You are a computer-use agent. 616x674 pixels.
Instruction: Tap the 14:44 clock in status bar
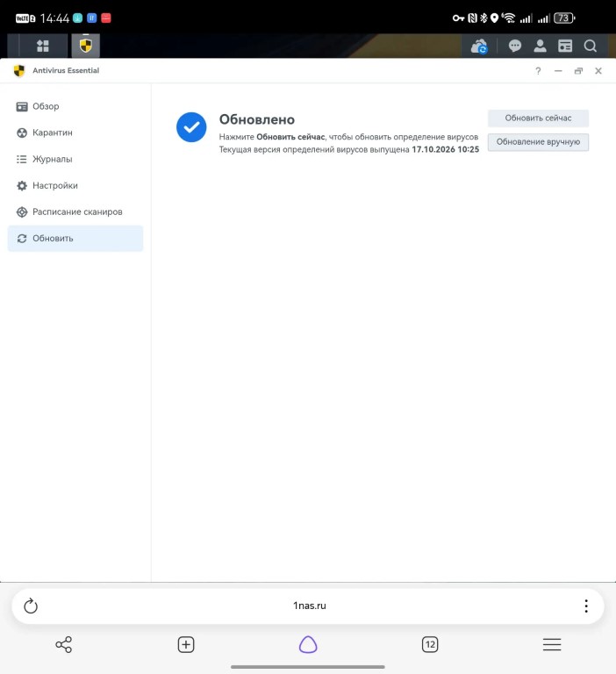(x=54, y=18)
